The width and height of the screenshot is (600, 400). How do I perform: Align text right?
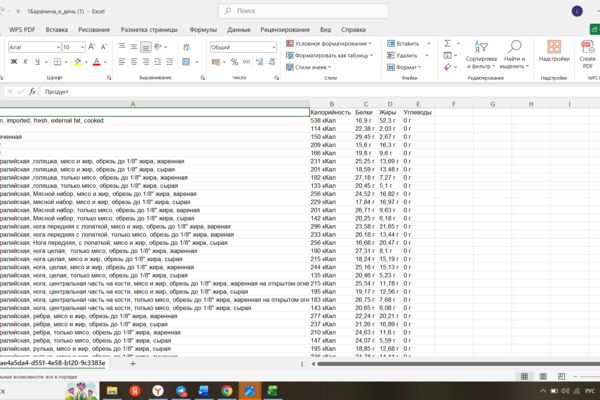145,62
